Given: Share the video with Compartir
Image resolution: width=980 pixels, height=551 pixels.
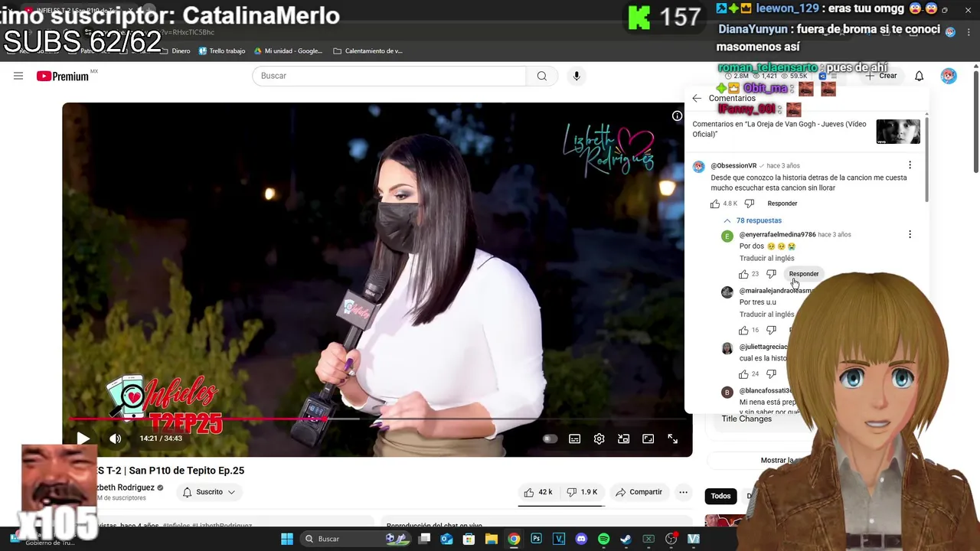Looking at the screenshot, I should 639,492.
